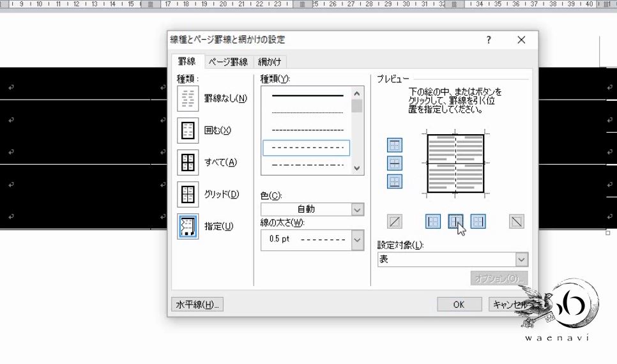Toggle the diagonal down border button
Image resolution: width=617 pixels, height=364 pixels.
[517, 222]
